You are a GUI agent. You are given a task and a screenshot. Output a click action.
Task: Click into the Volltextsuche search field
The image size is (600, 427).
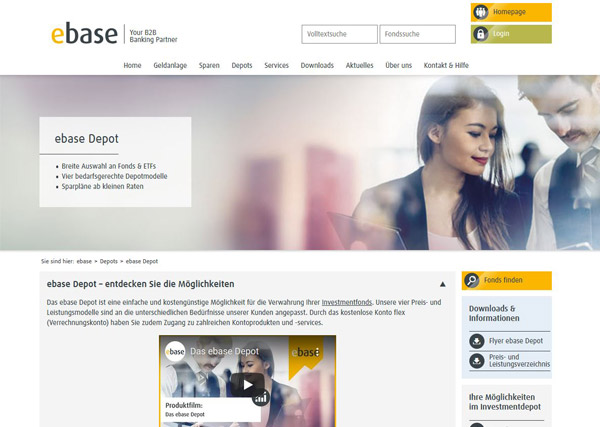338,34
